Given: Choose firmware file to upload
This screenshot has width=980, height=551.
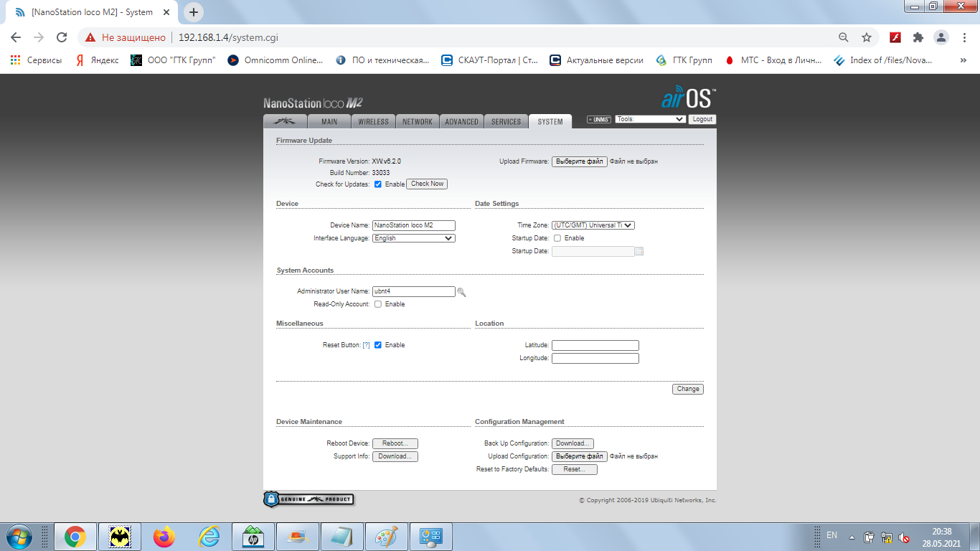Looking at the screenshot, I should click(580, 161).
